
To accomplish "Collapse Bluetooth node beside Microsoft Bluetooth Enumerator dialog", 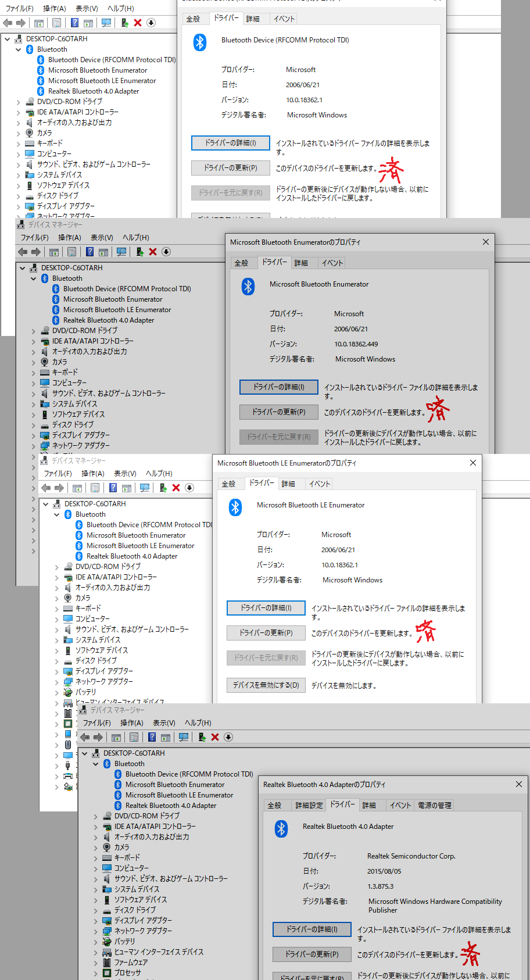I will point(34,278).
